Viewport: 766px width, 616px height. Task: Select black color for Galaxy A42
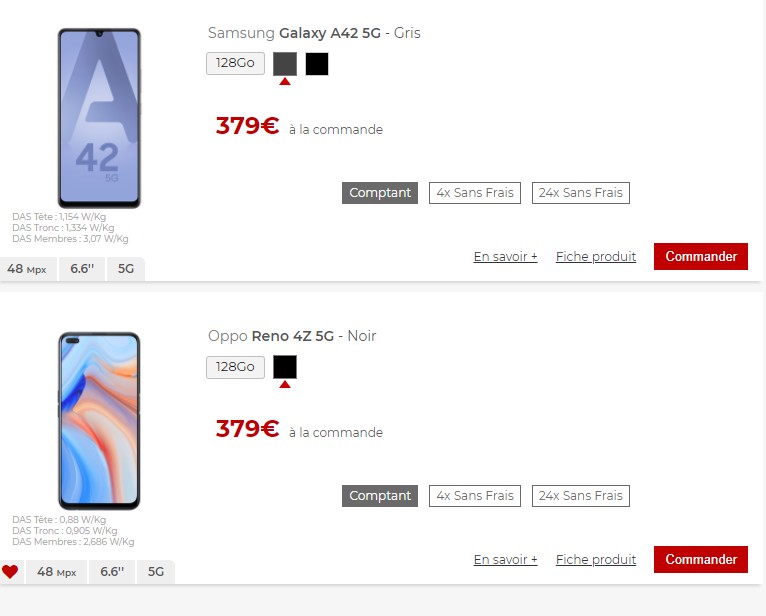[x=317, y=64]
